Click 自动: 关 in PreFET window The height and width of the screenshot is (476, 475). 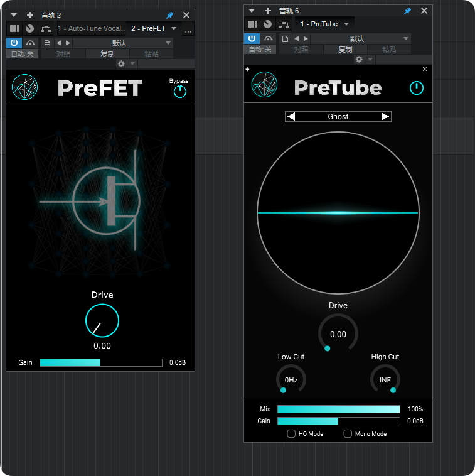tap(22, 54)
